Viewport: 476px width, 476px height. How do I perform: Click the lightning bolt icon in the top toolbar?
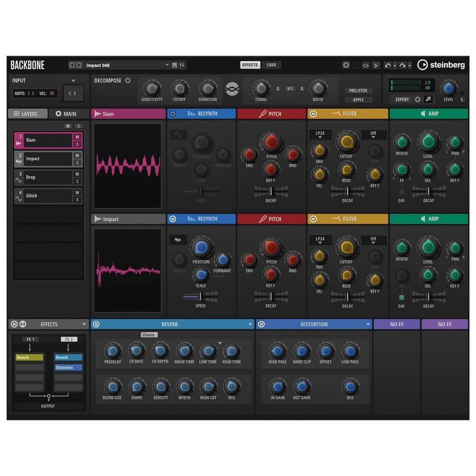point(376,65)
